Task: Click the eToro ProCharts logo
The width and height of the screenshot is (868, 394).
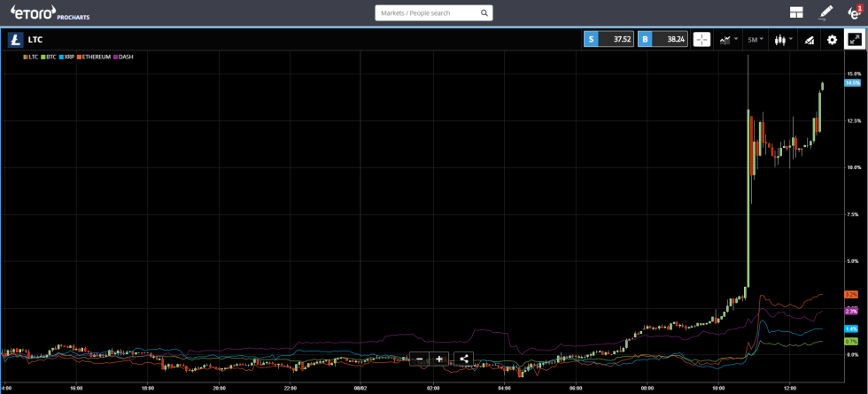Action: (x=50, y=12)
